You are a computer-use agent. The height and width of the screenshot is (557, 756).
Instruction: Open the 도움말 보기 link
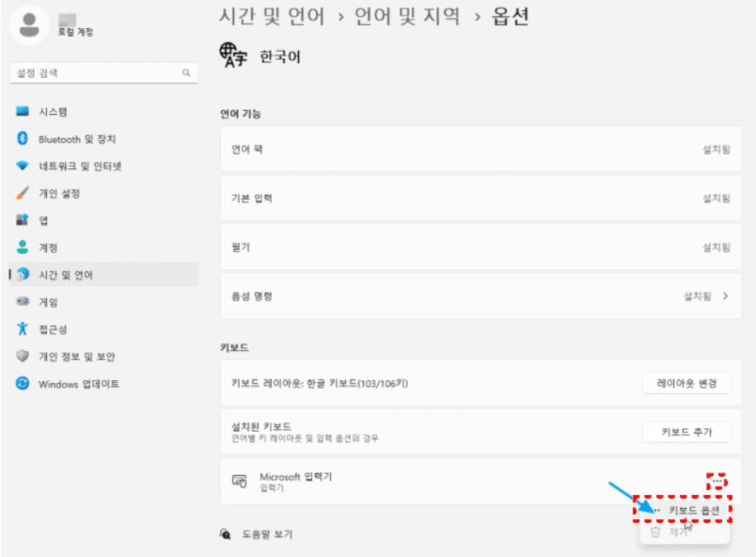[x=267, y=535]
